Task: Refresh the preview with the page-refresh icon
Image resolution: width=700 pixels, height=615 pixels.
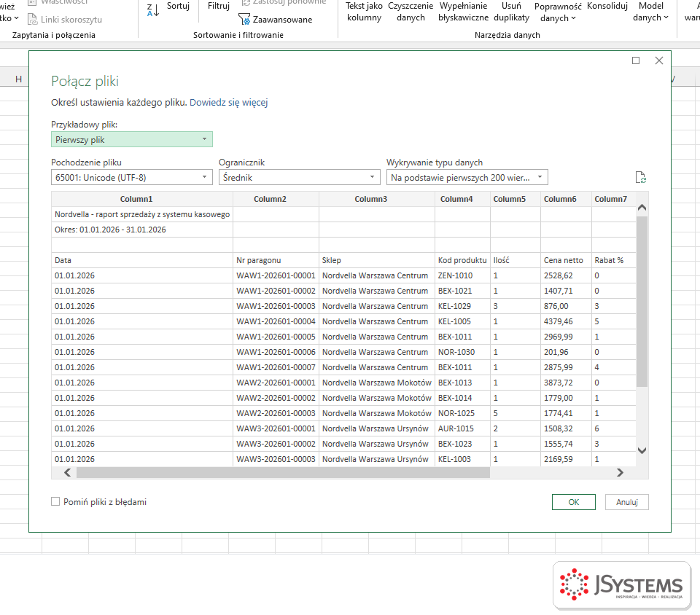Action: 641,178
